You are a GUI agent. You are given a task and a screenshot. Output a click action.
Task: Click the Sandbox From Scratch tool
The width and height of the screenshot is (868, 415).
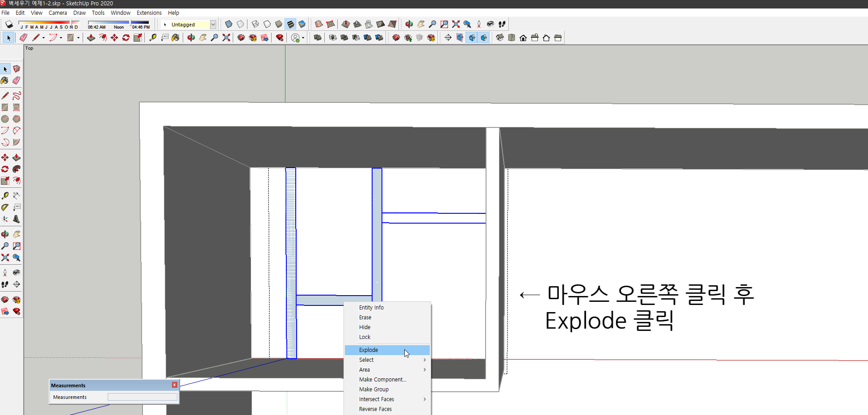click(331, 24)
